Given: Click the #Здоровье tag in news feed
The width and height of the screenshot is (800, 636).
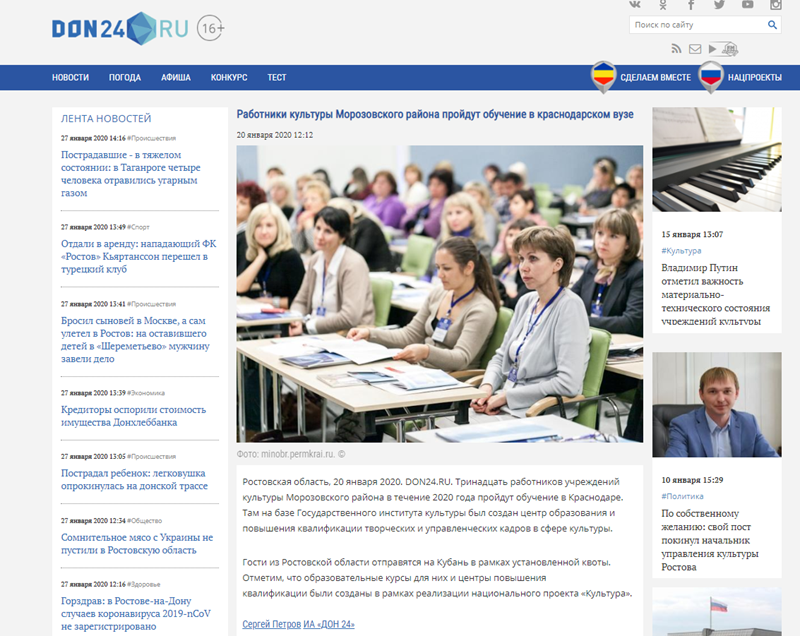Looking at the screenshot, I should (x=144, y=584).
